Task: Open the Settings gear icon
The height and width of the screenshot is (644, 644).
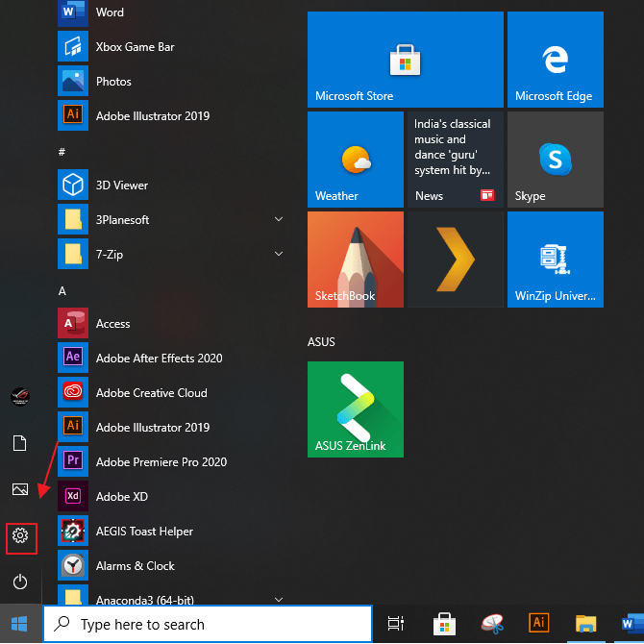Action: (20, 535)
